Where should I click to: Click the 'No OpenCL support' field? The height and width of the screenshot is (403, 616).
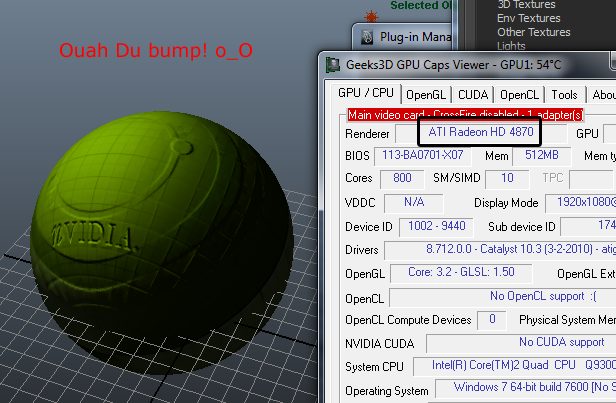[x=503, y=297]
